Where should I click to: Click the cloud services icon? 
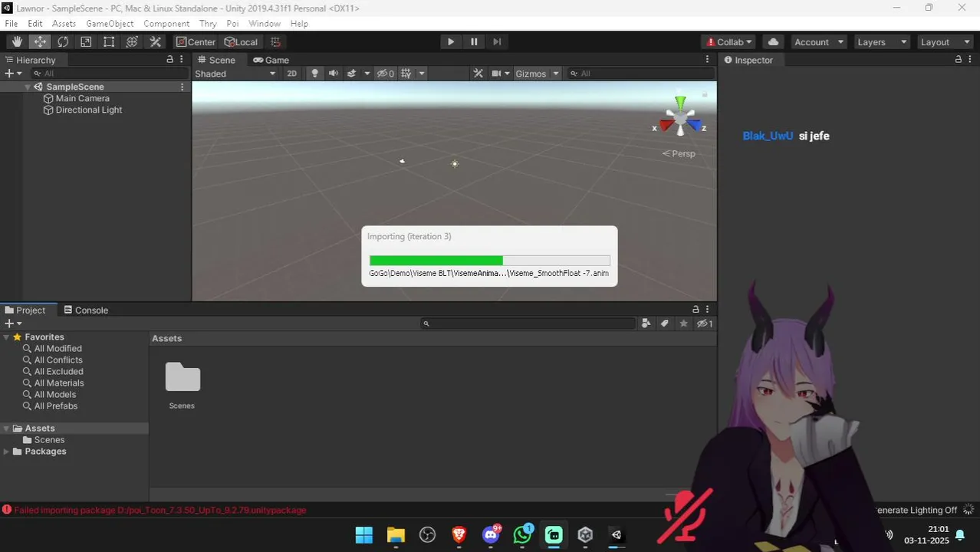tap(773, 42)
